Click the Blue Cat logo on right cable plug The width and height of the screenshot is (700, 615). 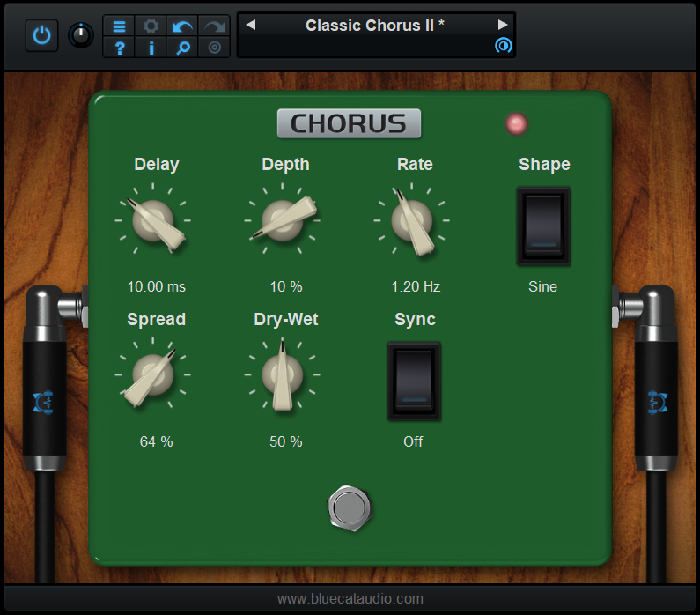tap(658, 403)
